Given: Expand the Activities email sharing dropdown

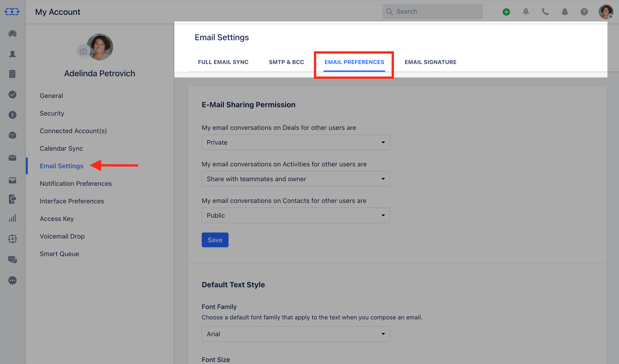Looking at the screenshot, I should pyautogui.click(x=296, y=179).
